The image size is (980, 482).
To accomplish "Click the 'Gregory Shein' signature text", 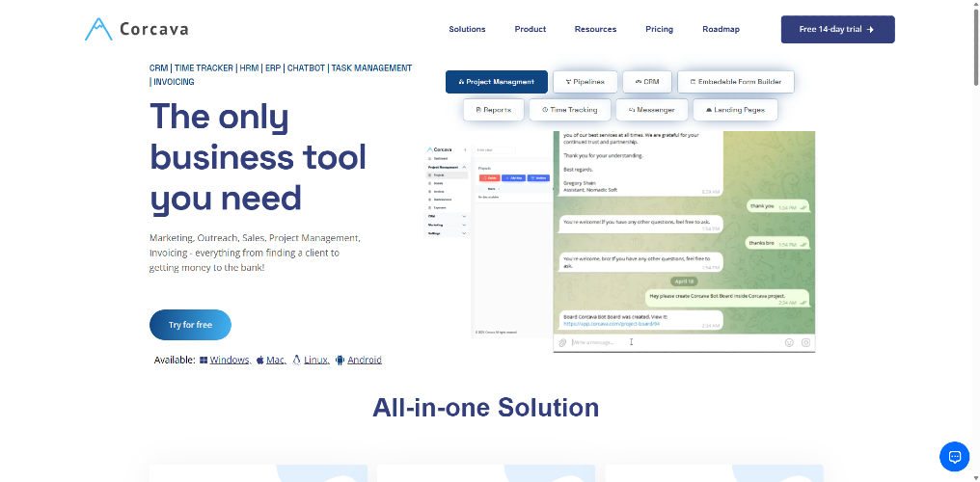I will 578,183.
